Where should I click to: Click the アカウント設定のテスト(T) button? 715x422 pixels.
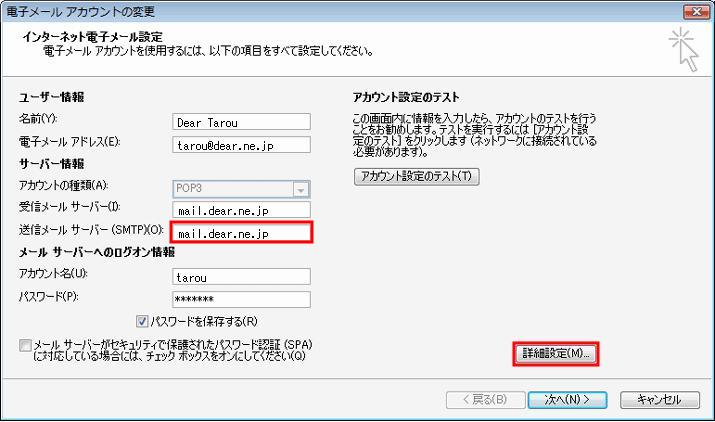[x=416, y=177]
